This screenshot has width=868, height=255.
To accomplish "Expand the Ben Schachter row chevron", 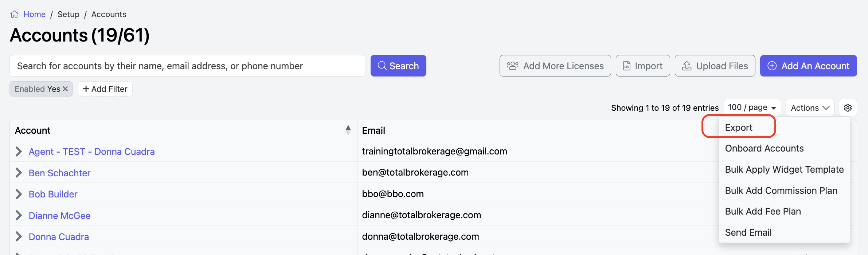I will [x=19, y=173].
